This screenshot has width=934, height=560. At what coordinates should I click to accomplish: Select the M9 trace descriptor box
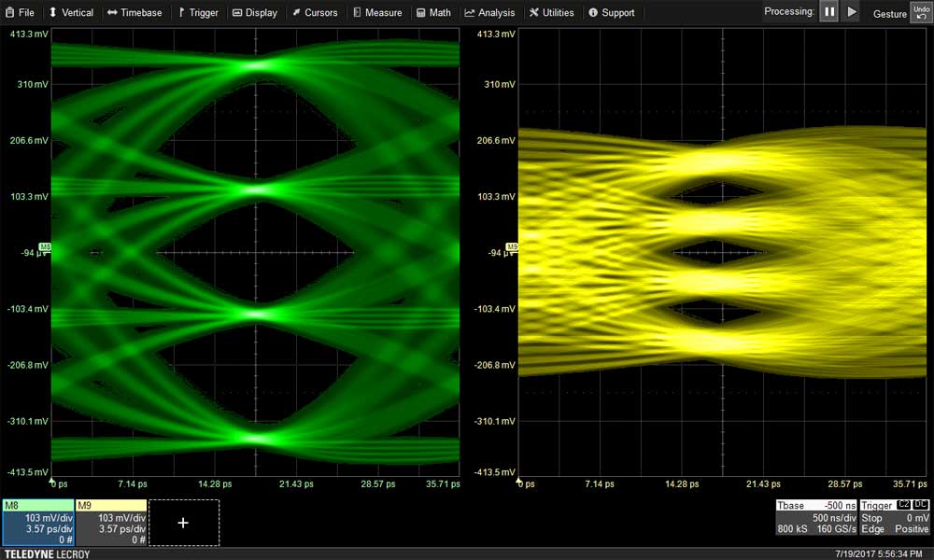pos(109,523)
